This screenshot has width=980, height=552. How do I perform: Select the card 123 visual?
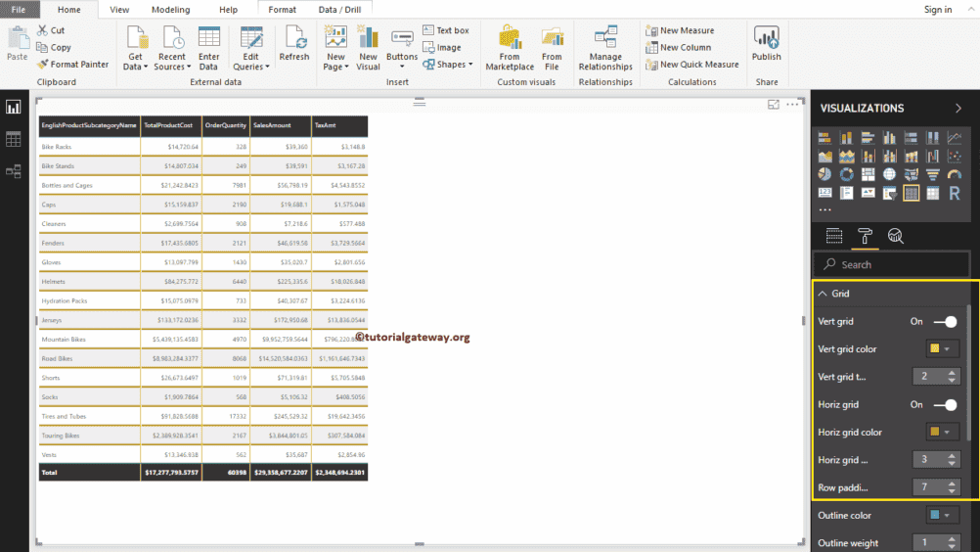pyautogui.click(x=825, y=193)
